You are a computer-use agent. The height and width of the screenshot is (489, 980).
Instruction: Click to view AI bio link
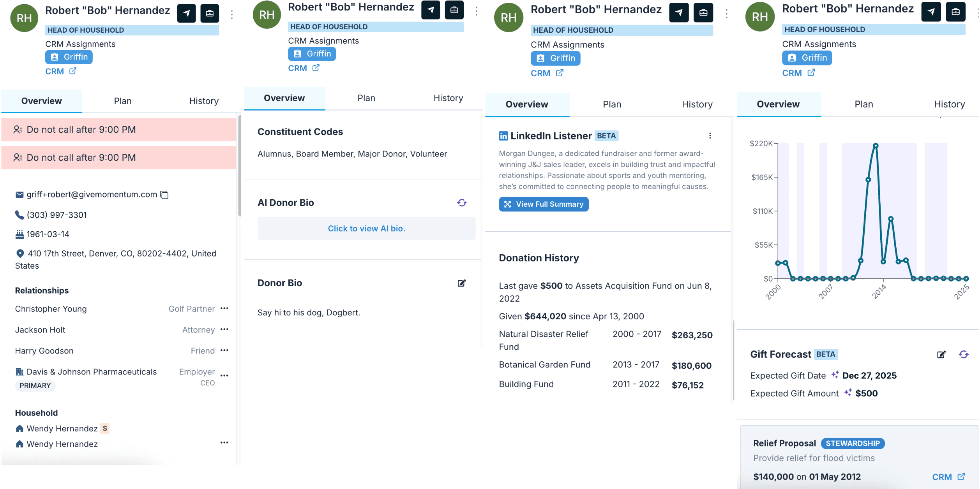click(x=366, y=229)
